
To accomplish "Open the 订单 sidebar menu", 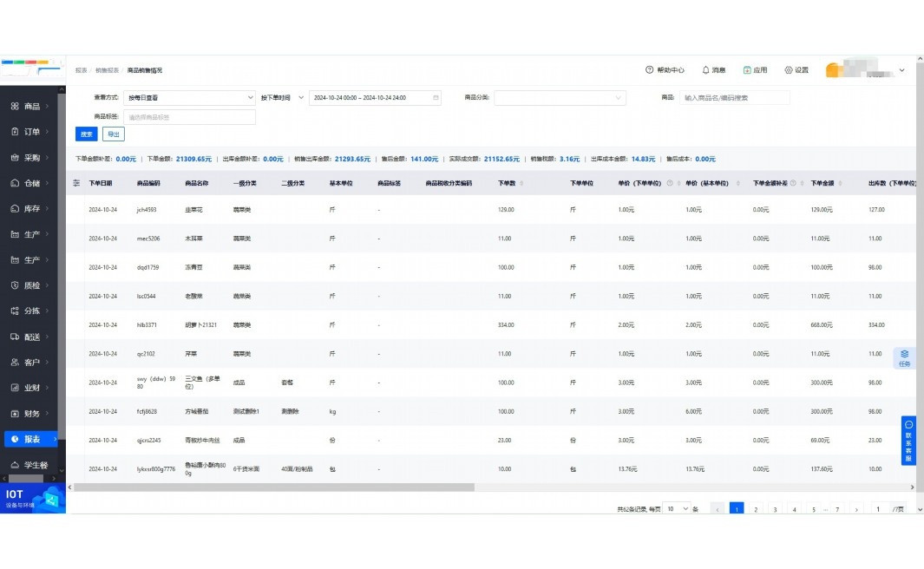I will pos(32,132).
